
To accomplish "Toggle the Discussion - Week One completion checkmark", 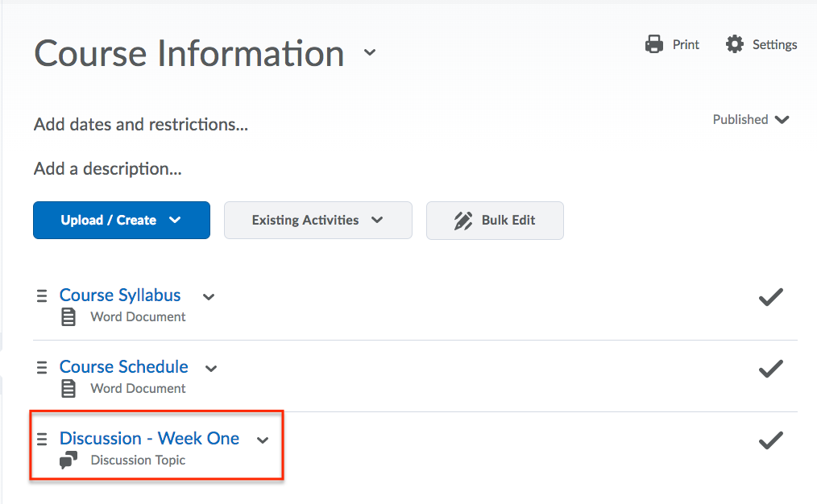I will pos(770,440).
